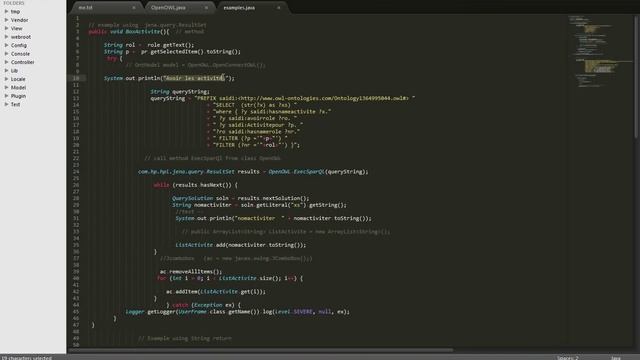Select the Test folder label

coord(16,104)
